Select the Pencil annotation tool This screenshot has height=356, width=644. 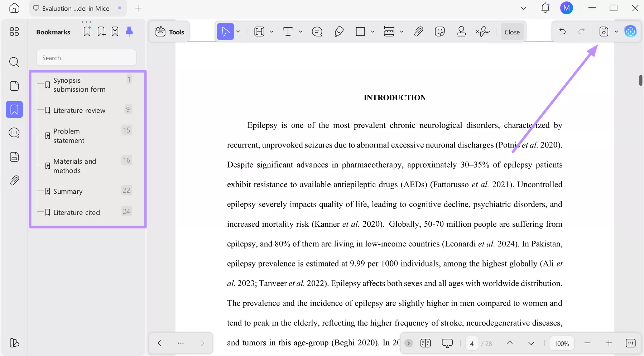pos(339,32)
